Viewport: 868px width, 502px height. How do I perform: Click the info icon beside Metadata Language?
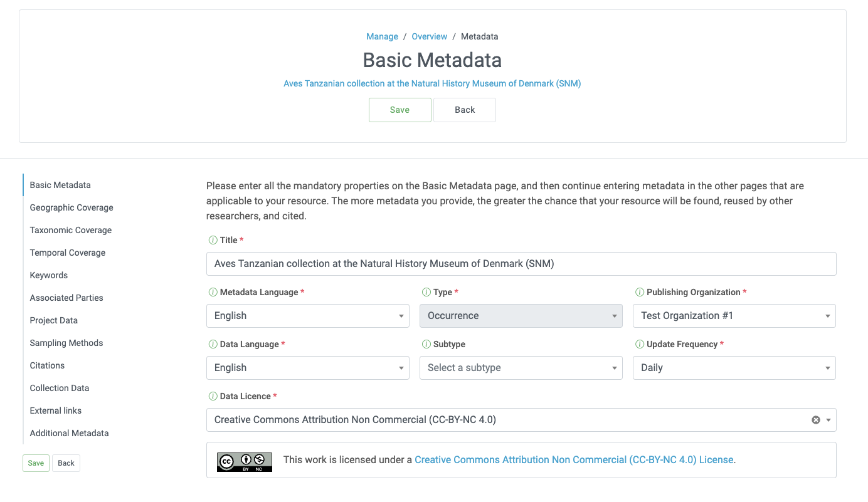pyautogui.click(x=213, y=293)
